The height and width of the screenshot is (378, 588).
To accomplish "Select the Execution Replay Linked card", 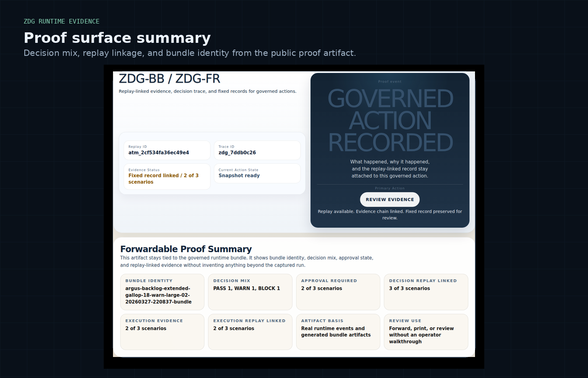I will click(250, 332).
